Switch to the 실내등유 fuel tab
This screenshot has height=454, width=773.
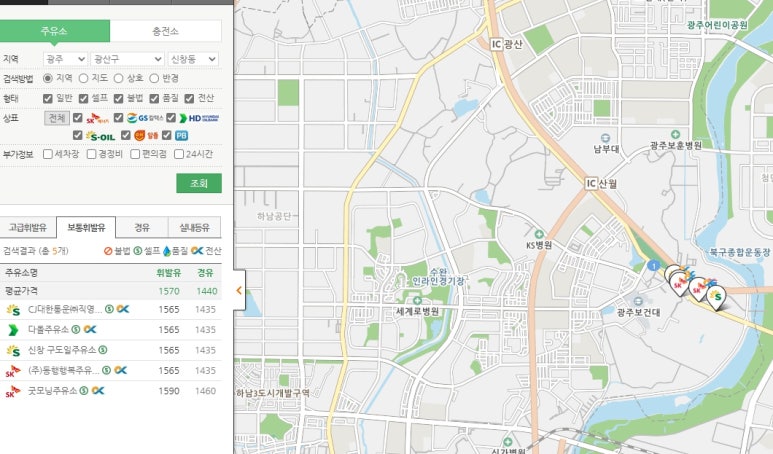(x=195, y=228)
